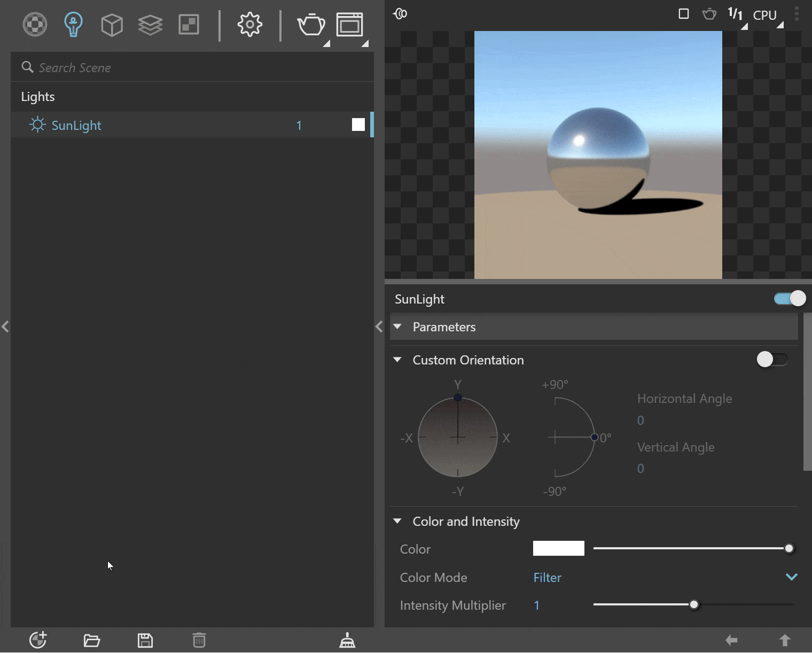Click the teapot Render button in toolbar

pyautogui.click(x=311, y=25)
